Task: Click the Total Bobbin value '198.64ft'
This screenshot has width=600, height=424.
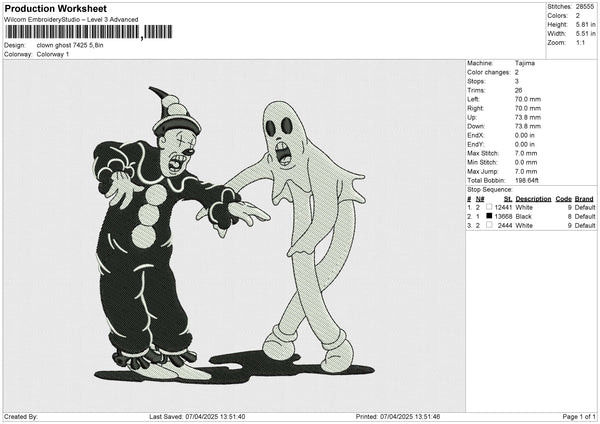Action: click(x=527, y=181)
